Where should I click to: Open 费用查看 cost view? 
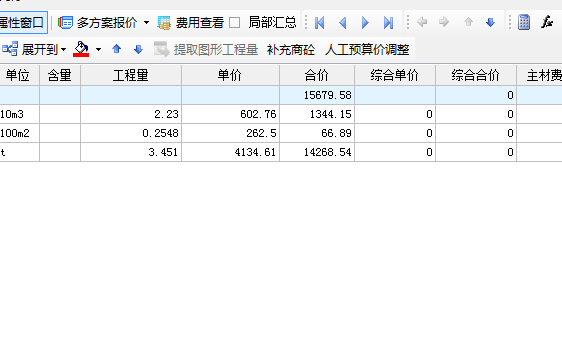[x=200, y=23]
